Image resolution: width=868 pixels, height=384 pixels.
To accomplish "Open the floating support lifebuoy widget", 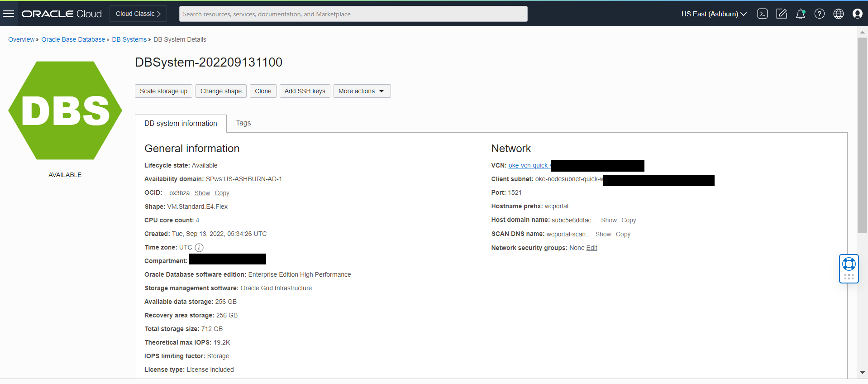I will coord(849,269).
